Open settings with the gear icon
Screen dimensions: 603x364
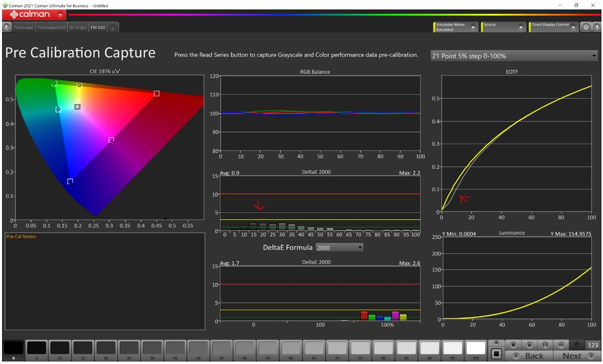(x=586, y=27)
